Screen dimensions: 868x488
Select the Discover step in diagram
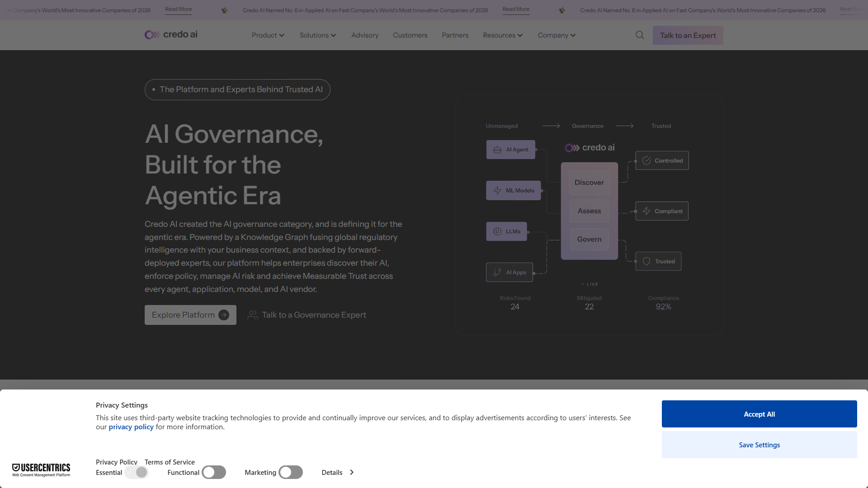[589, 183]
